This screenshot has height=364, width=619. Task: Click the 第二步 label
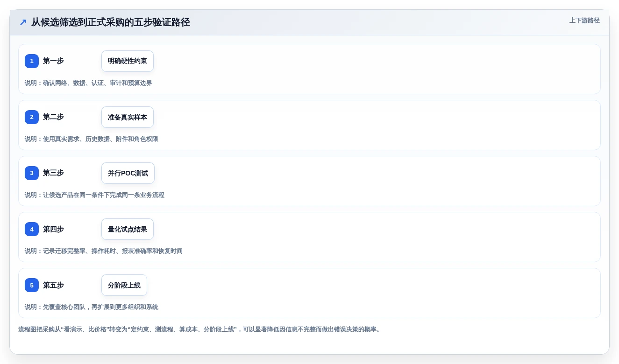pyautogui.click(x=53, y=117)
